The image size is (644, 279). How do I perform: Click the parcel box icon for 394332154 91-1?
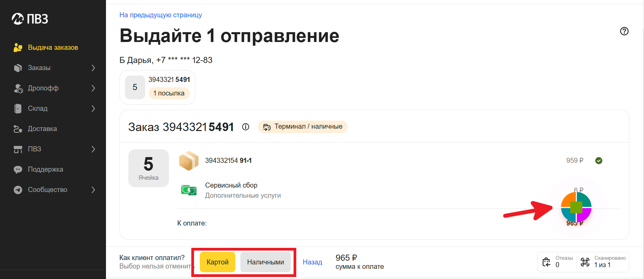click(189, 160)
